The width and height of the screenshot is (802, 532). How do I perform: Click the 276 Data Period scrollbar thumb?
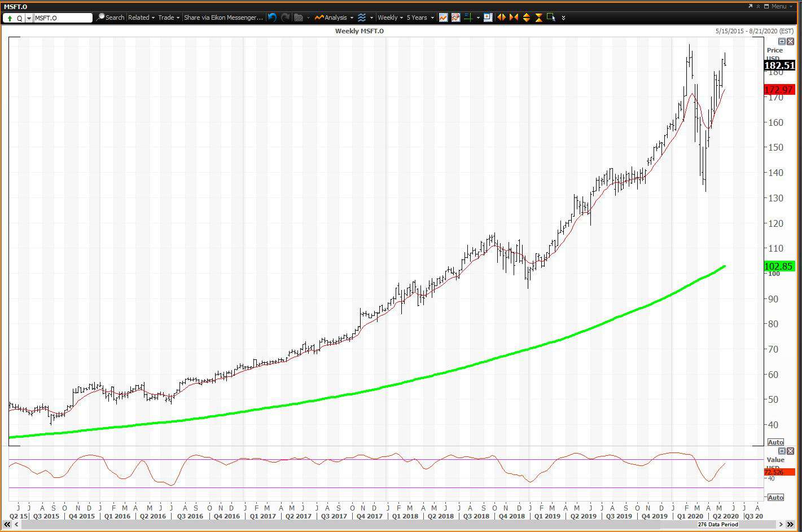tap(718, 525)
